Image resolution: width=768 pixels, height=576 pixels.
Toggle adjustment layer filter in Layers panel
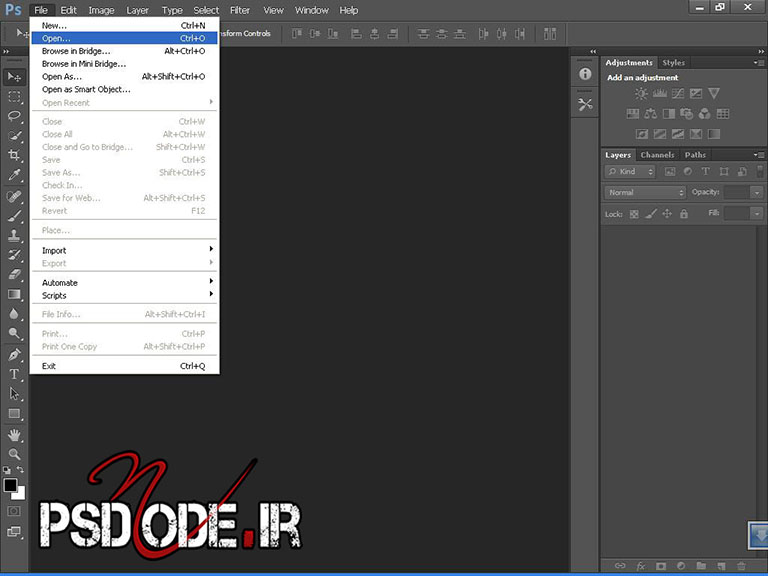(x=688, y=171)
